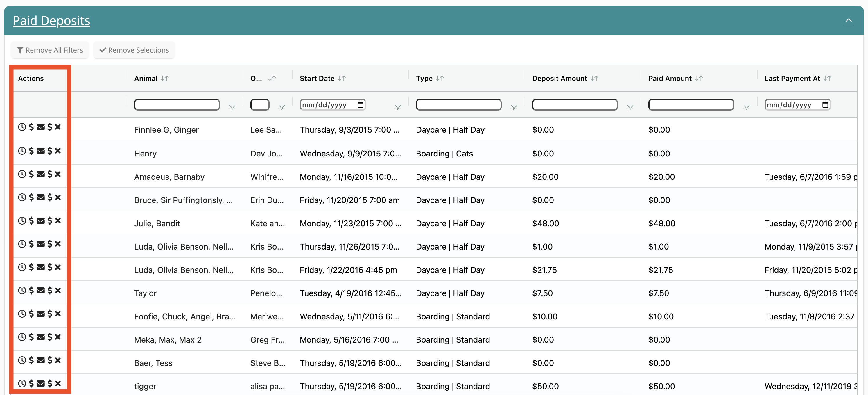Collapse the Paid Deposits panel using the chevron
The width and height of the screenshot is (868, 395).
tap(849, 20)
